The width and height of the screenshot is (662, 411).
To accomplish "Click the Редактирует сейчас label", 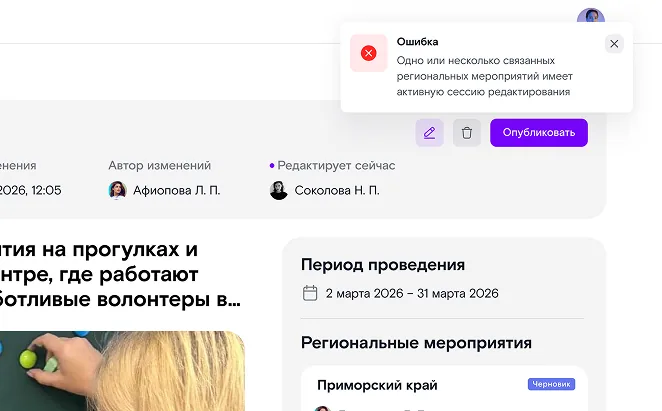I will pos(336,166).
